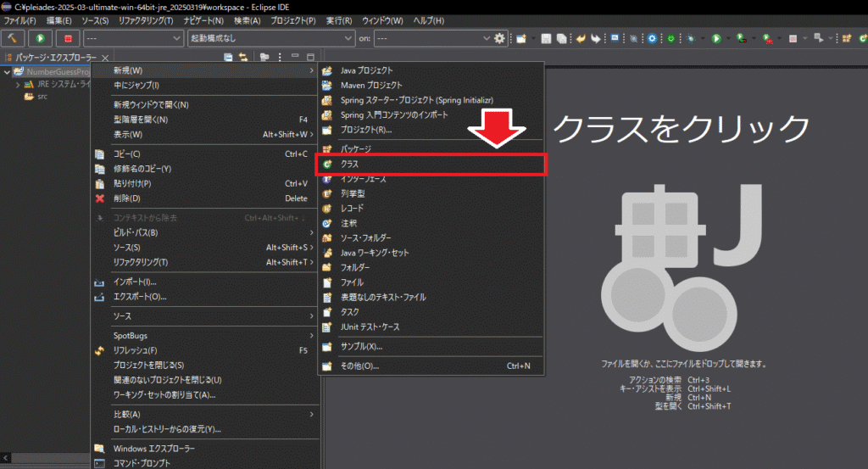Select リフレッシュ(F) in the context menu
Screen dimensions: 868x469
tap(204, 350)
